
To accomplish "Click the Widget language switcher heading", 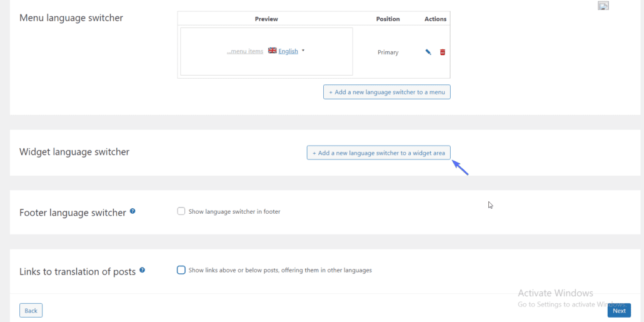I will click(x=74, y=152).
